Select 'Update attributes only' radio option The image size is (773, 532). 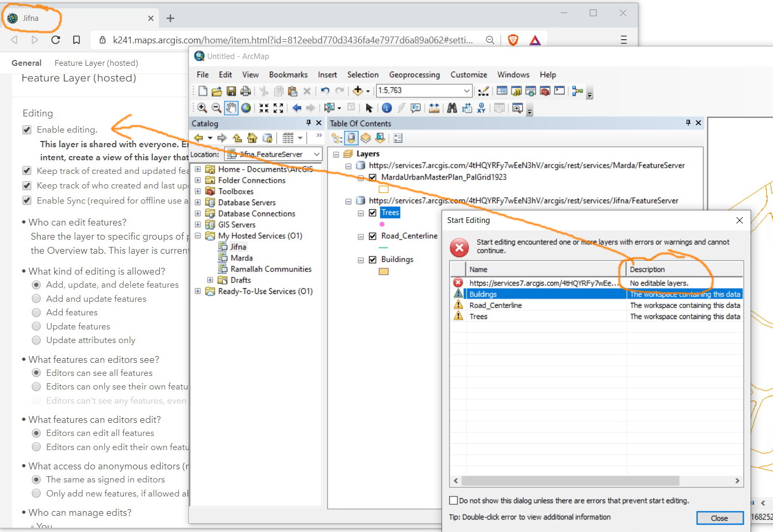click(37, 340)
